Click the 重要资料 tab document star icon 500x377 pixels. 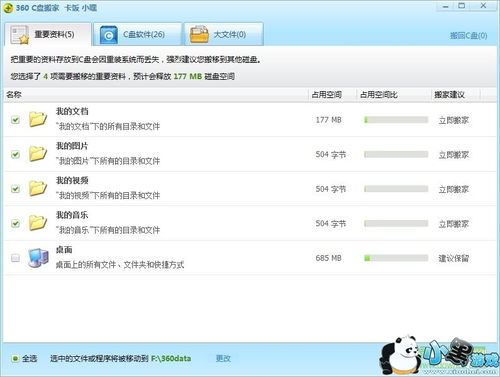pyautogui.click(x=19, y=35)
